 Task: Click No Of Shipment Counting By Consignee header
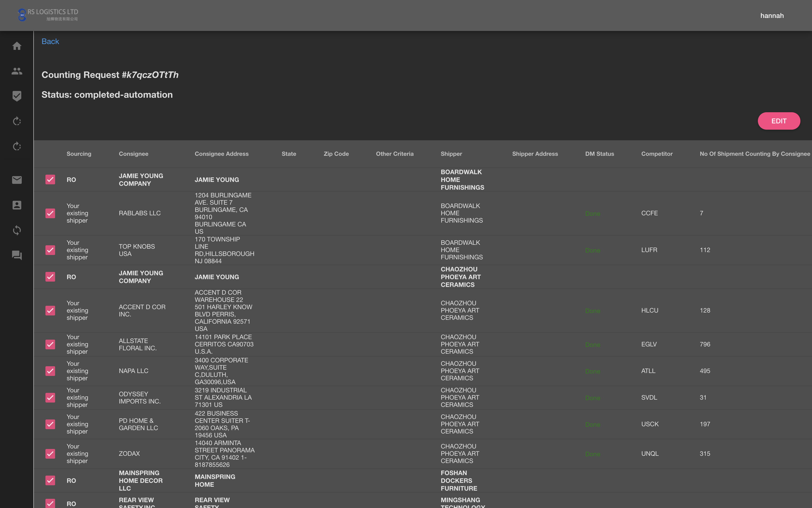755,154
